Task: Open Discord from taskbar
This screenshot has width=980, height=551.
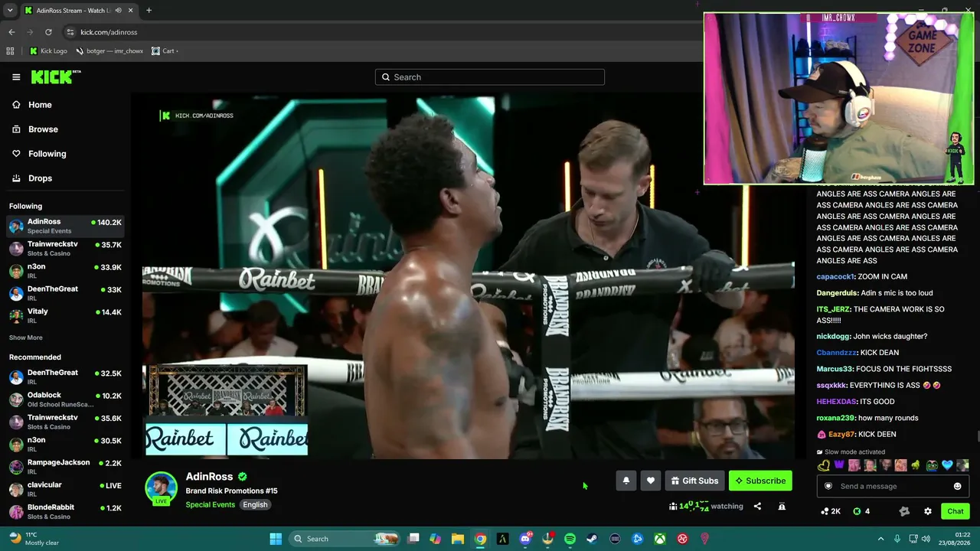Action: click(x=525, y=539)
